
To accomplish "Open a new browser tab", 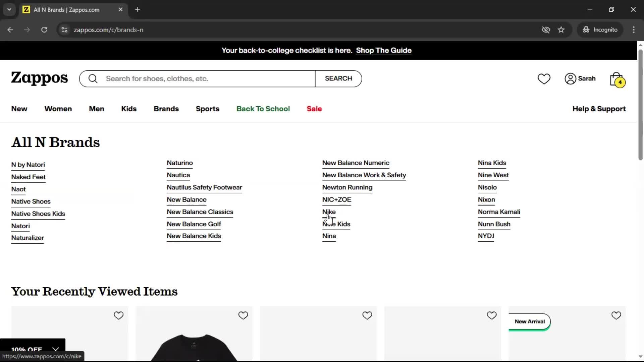I will point(138,10).
